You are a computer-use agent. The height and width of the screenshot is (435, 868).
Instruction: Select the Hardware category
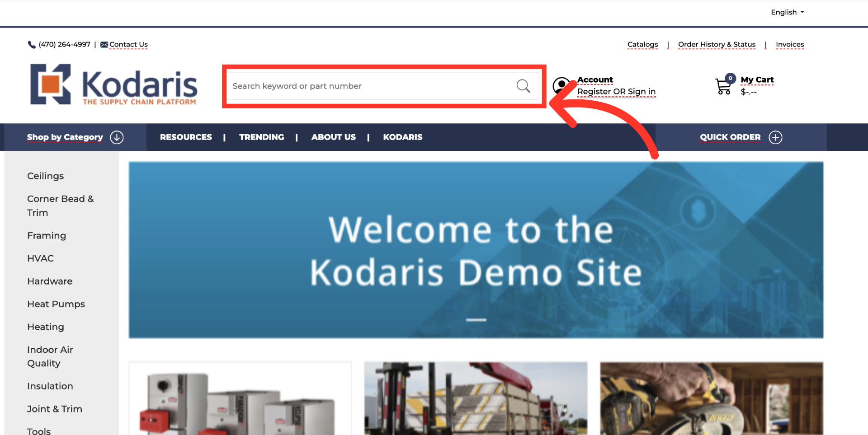click(x=50, y=281)
